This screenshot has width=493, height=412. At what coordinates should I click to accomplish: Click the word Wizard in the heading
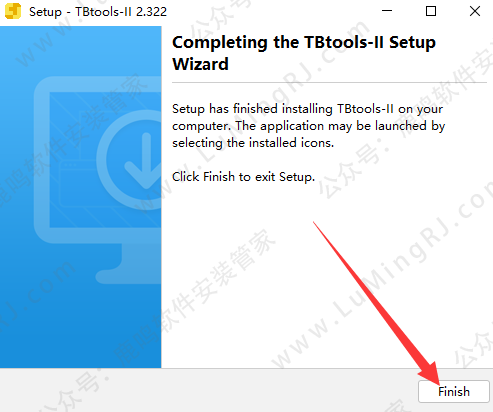(200, 64)
